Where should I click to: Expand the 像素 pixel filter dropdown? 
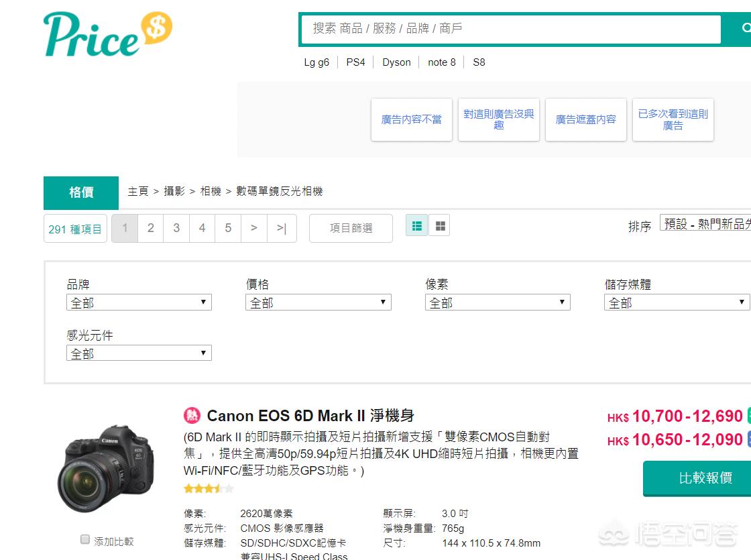[498, 302]
